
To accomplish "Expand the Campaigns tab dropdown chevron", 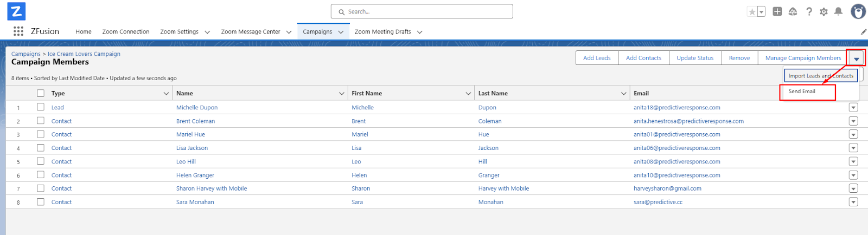I will coord(341,32).
